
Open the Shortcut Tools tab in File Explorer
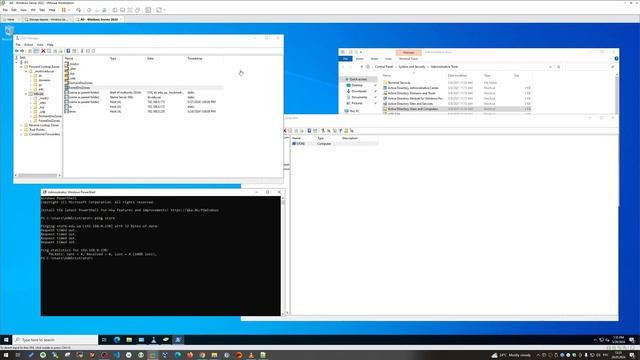coord(408,59)
